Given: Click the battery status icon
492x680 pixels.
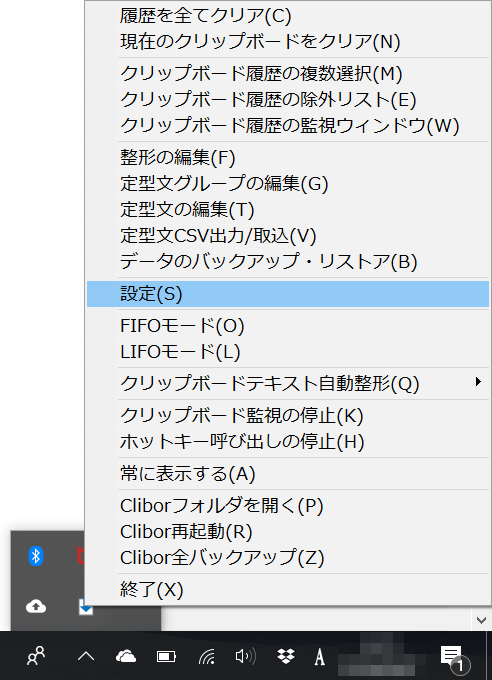Looking at the screenshot, I should [166, 657].
